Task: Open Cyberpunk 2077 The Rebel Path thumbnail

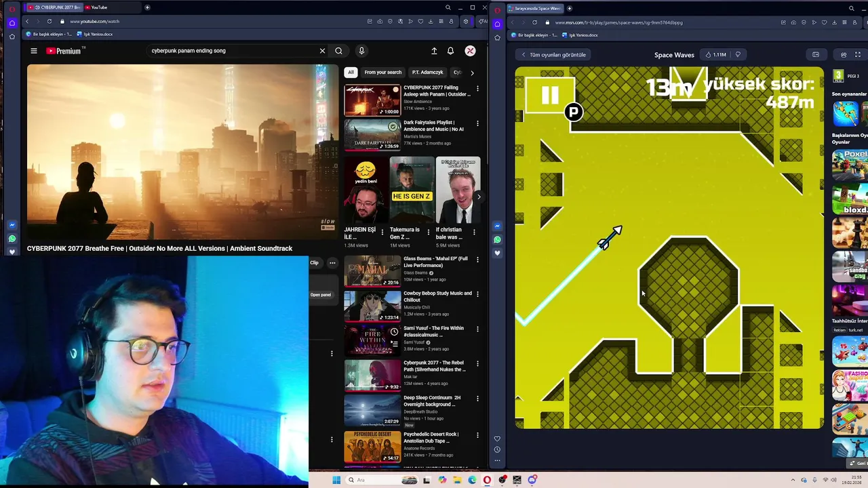Action: (372, 375)
